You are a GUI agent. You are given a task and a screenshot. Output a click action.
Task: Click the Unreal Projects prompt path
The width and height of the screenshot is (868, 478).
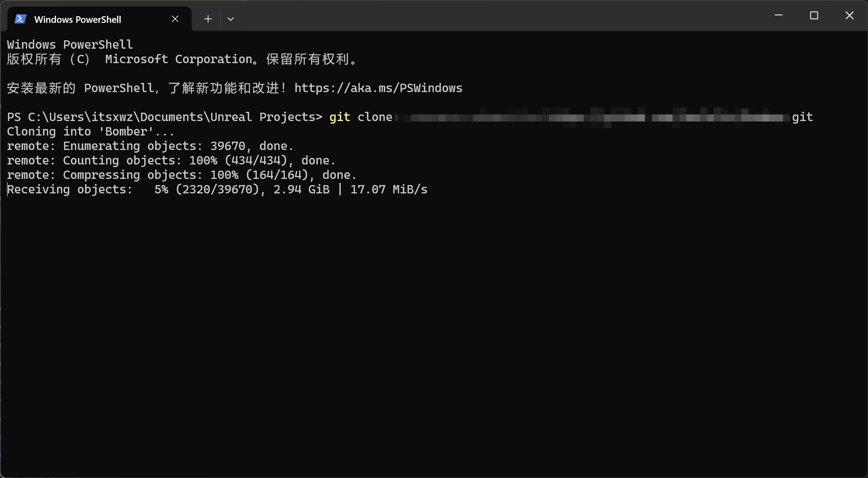(175, 117)
